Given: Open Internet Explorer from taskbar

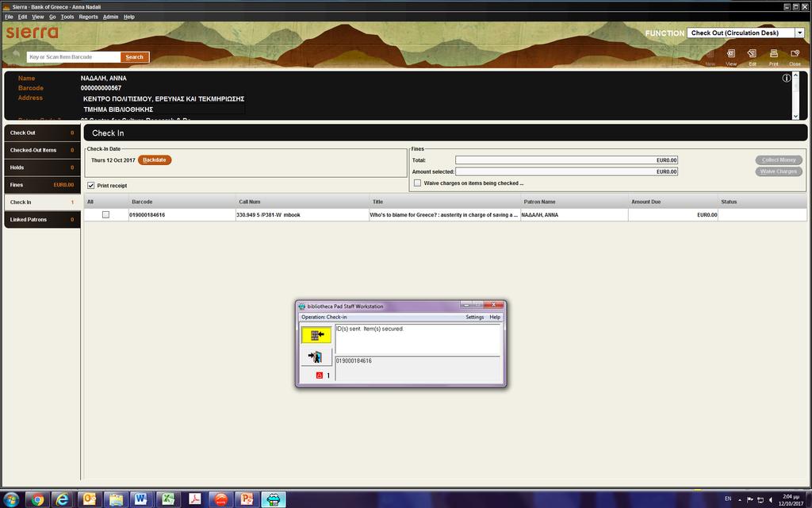Looking at the screenshot, I should 62,499.
